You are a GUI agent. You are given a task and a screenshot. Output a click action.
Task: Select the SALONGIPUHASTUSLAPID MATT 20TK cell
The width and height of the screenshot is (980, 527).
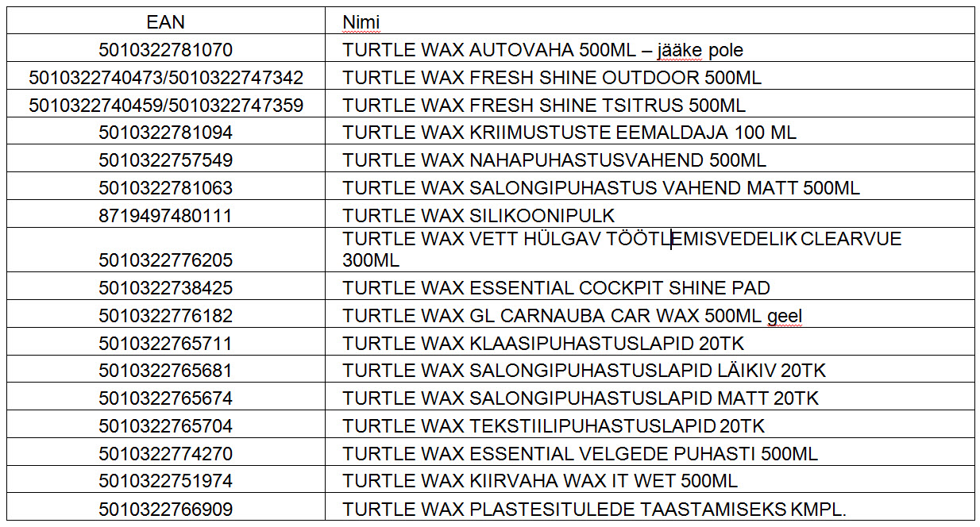click(650, 398)
